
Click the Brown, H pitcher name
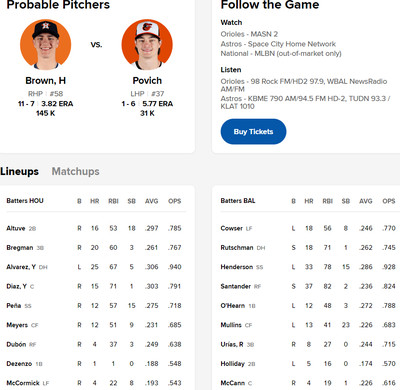click(x=46, y=81)
